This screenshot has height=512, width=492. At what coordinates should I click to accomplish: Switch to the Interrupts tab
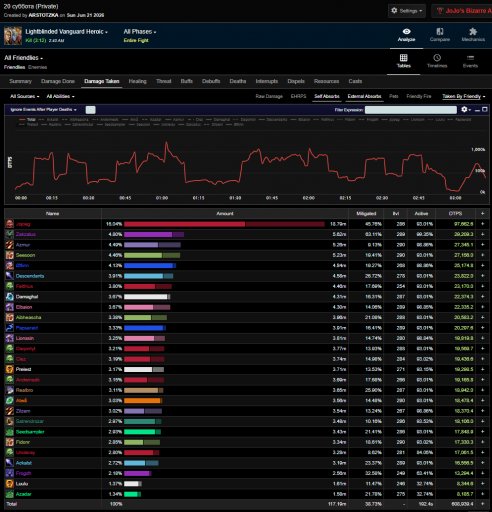pos(267,81)
